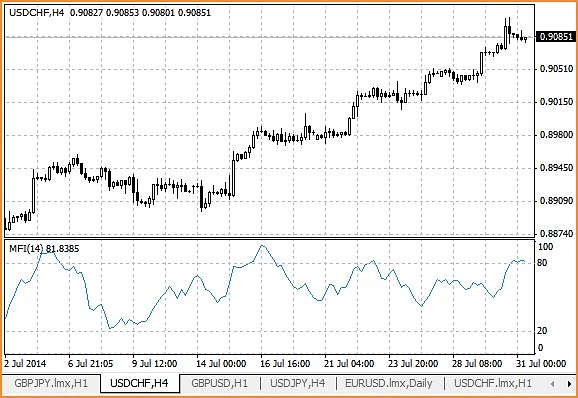Click the 28 Jul 08:00 time label
The width and height of the screenshot is (578, 398).
(x=477, y=364)
